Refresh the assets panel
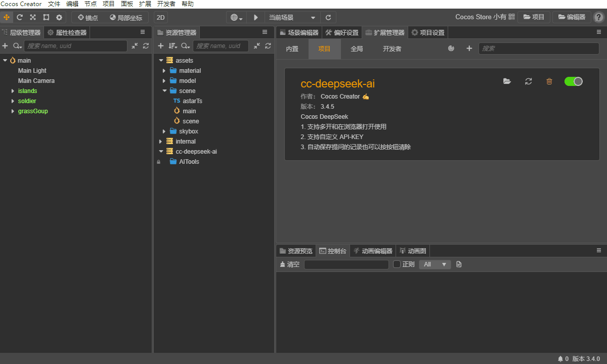Image resolution: width=607 pixels, height=364 pixels. pos(268,46)
